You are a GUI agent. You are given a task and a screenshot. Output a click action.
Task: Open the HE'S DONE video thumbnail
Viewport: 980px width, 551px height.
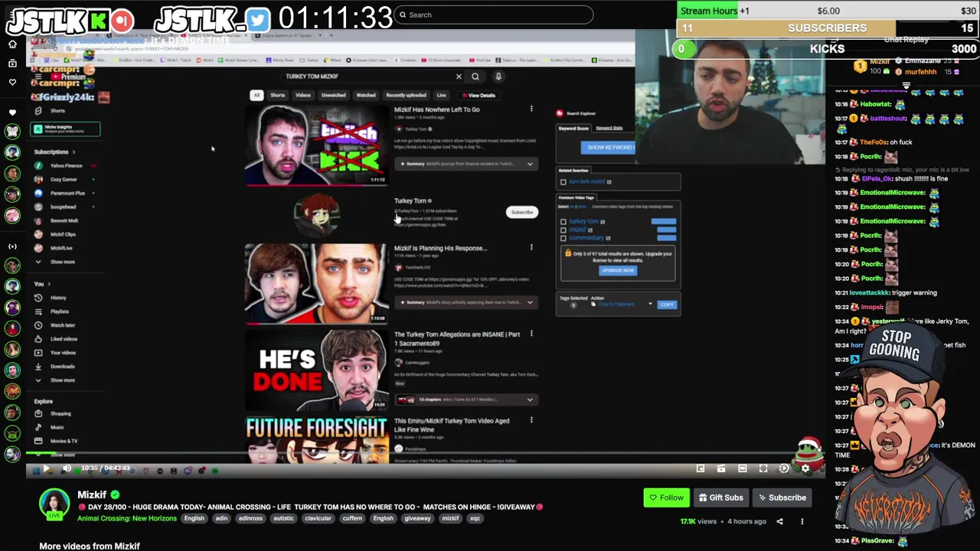coord(316,370)
